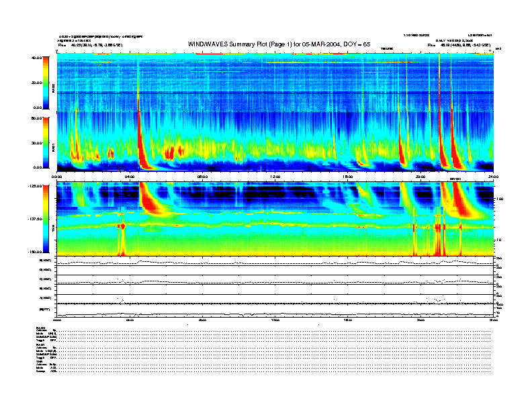The height and width of the screenshot is (411, 532).
Task: Click the RAD1 color scale bar
Action: tap(46, 142)
